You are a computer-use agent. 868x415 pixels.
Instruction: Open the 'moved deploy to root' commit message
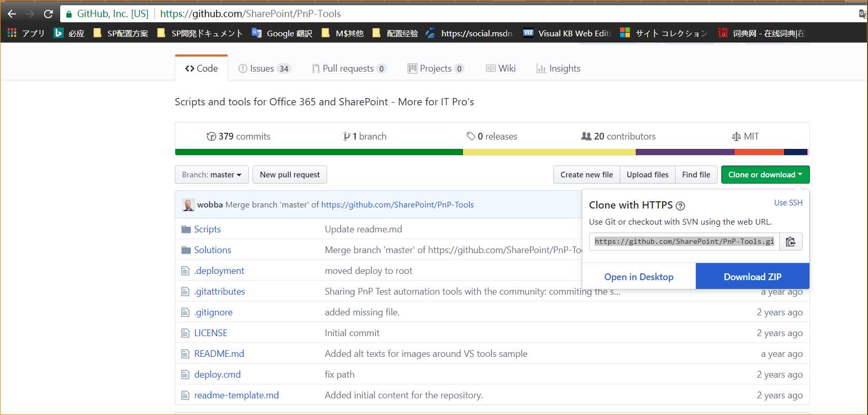pos(369,271)
